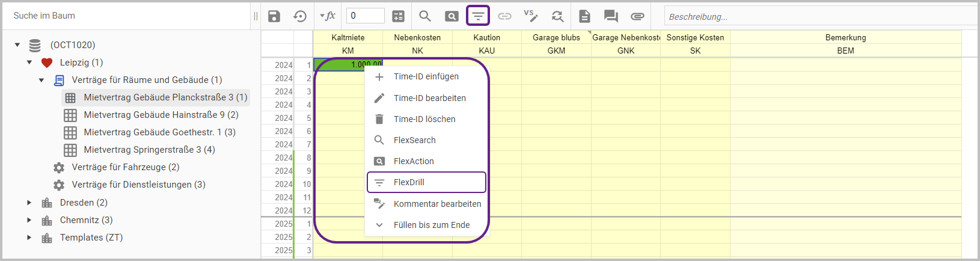The height and width of the screenshot is (261, 980).
Task: Choose Kommentar bearbeiten menu entry
Action: click(x=437, y=204)
